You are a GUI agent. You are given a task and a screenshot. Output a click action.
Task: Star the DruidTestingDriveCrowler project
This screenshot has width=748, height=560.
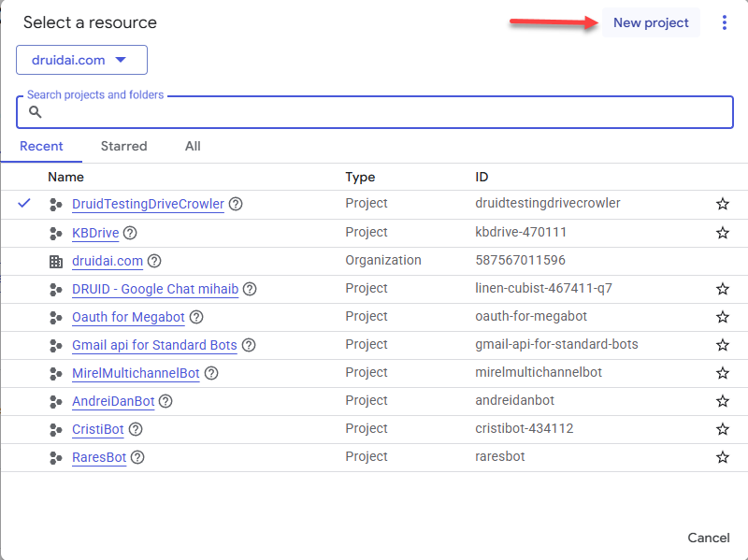[722, 204]
